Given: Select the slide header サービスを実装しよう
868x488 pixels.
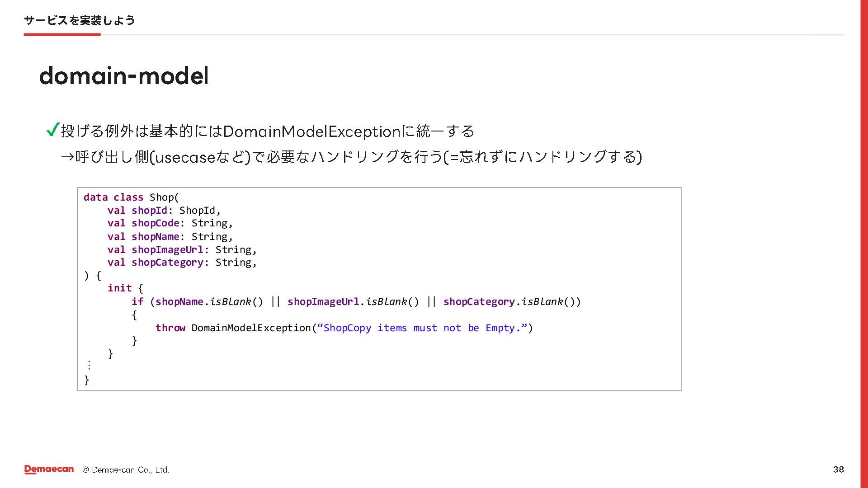Looking at the screenshot, I should pos(79,20).
